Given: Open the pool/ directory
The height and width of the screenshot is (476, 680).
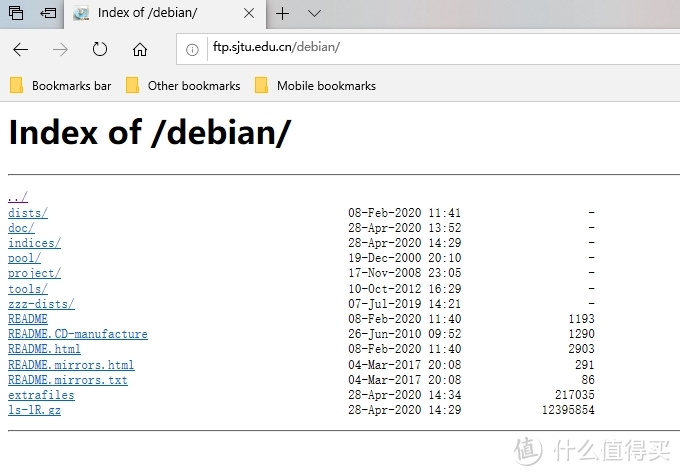Looking at the screenshot, I should [x=24, y=258].
